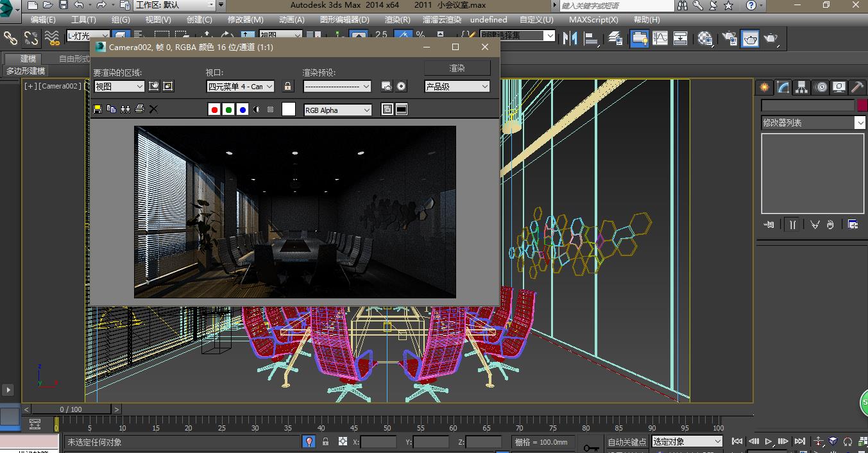Toggle the Auto Key (自动关键点) mode
Viewport: 868px width, 453px height.
click(627, 441)
